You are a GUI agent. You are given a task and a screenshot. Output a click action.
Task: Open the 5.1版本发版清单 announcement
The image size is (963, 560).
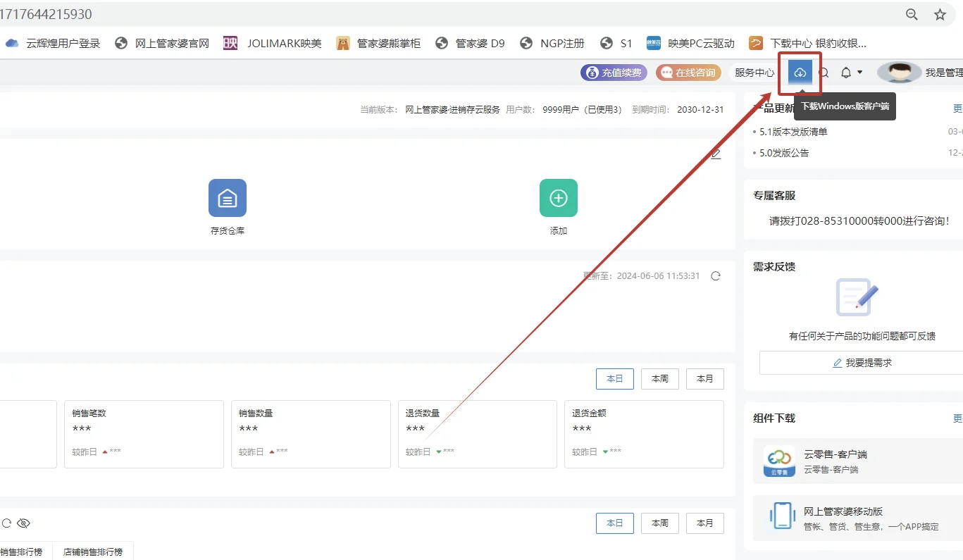point(794,132)
